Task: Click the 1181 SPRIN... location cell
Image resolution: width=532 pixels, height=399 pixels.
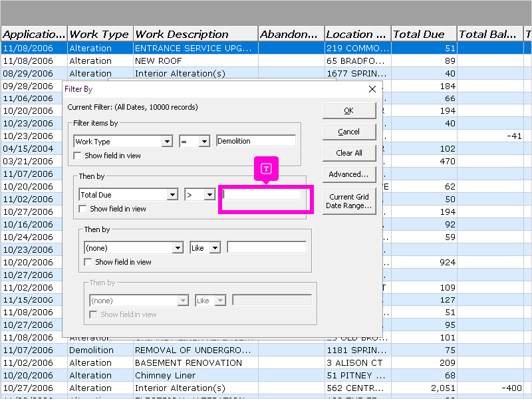Action: (x=358, y=350)
